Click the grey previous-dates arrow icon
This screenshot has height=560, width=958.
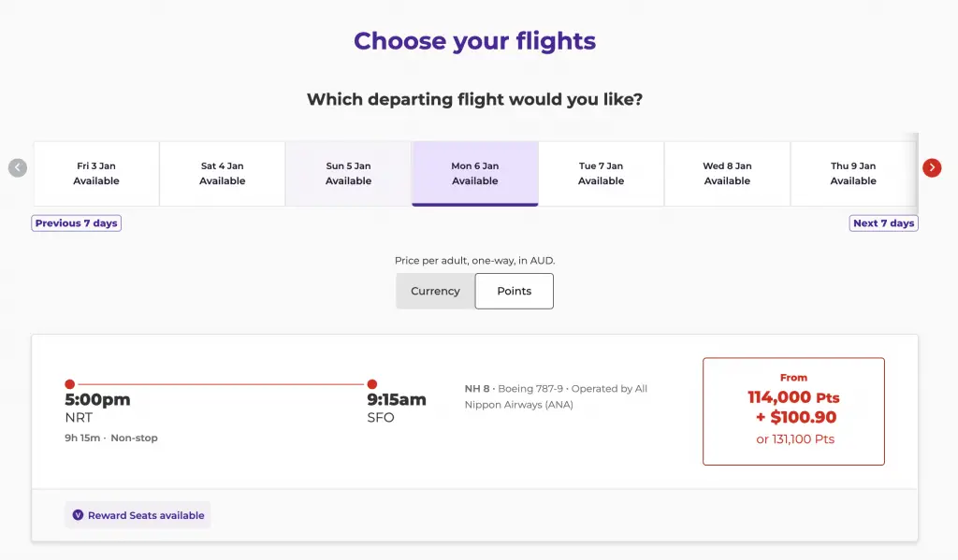click(18, 167)
